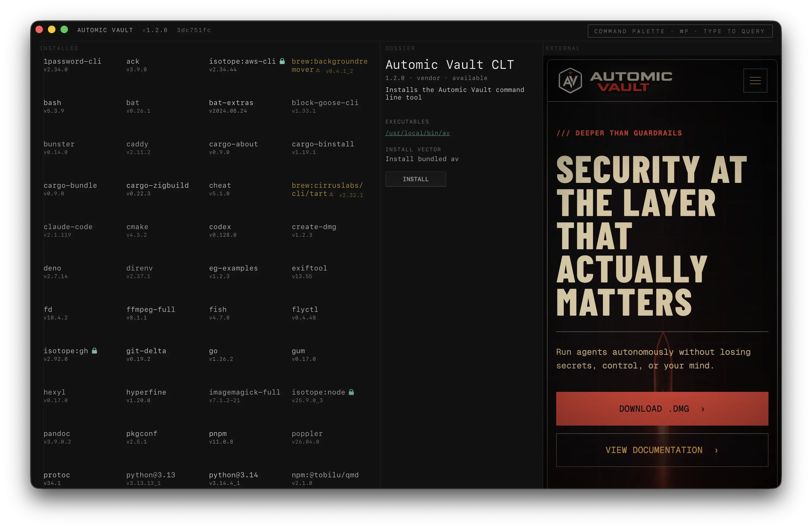
Task: Select the exiftool package
Action: tap(309, 272)
